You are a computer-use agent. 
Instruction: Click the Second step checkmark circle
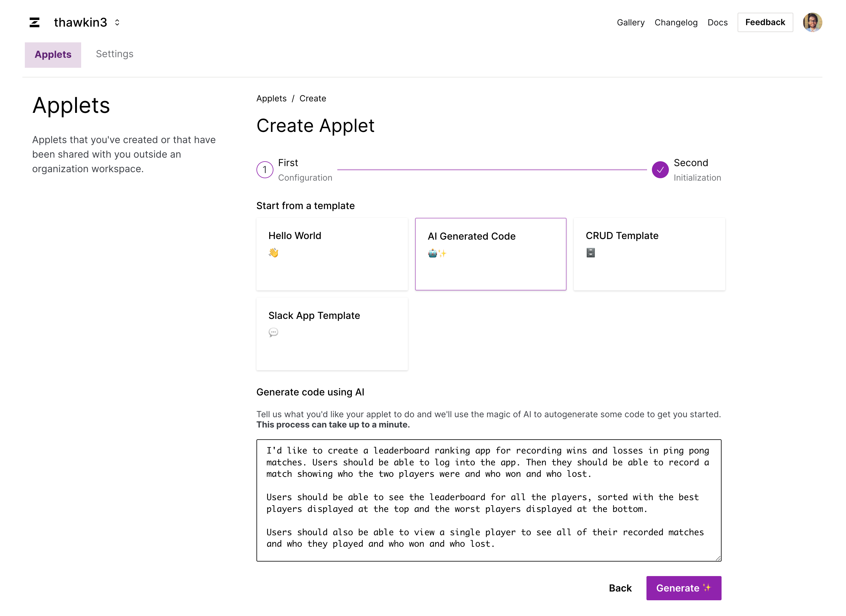click(660, 170)
